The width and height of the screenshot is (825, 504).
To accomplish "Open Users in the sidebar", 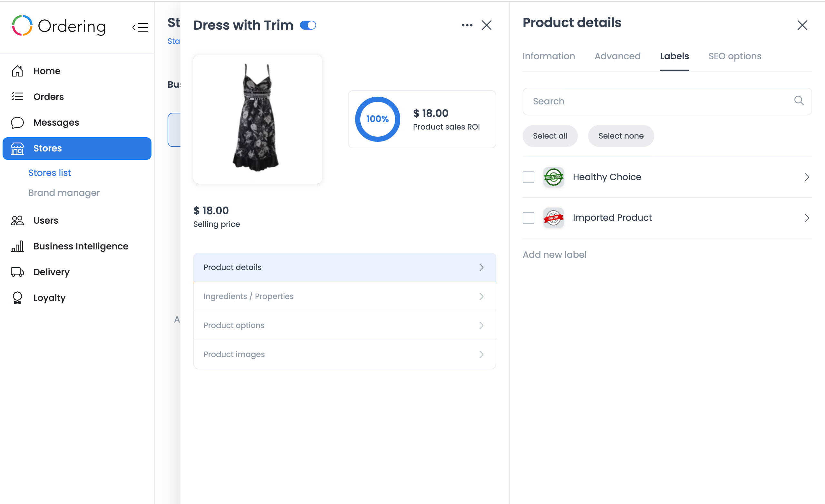I will [x=77, y=220].
